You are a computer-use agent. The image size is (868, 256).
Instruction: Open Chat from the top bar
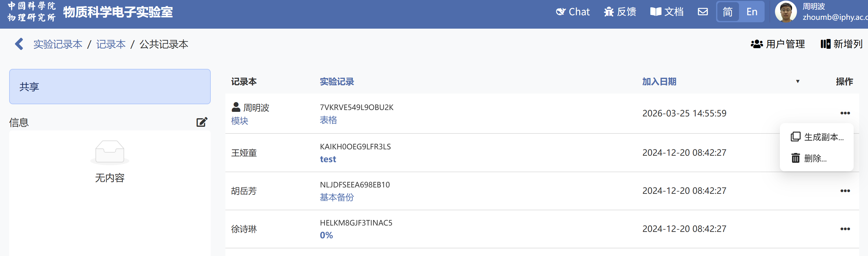tap(573, 12)
